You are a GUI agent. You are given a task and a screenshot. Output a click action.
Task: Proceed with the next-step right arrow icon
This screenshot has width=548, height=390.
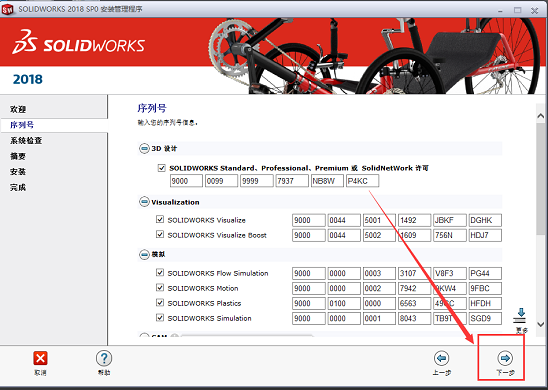click(505, 358)
